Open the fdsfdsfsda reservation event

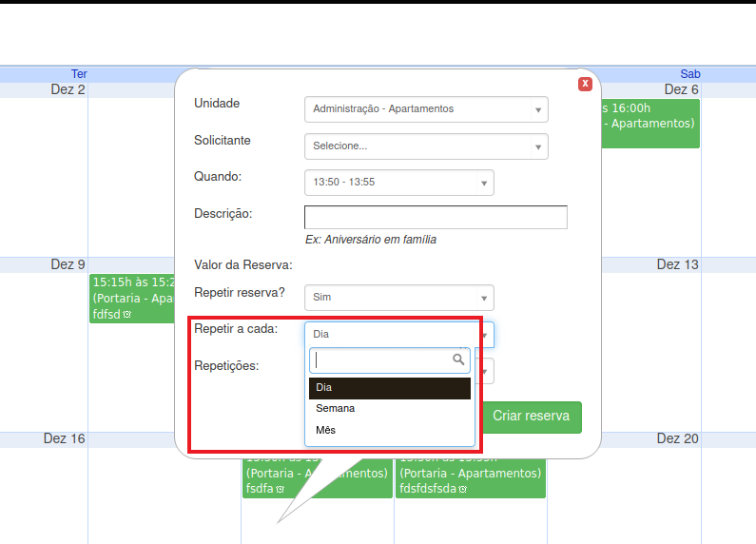[x=471, y=477]
